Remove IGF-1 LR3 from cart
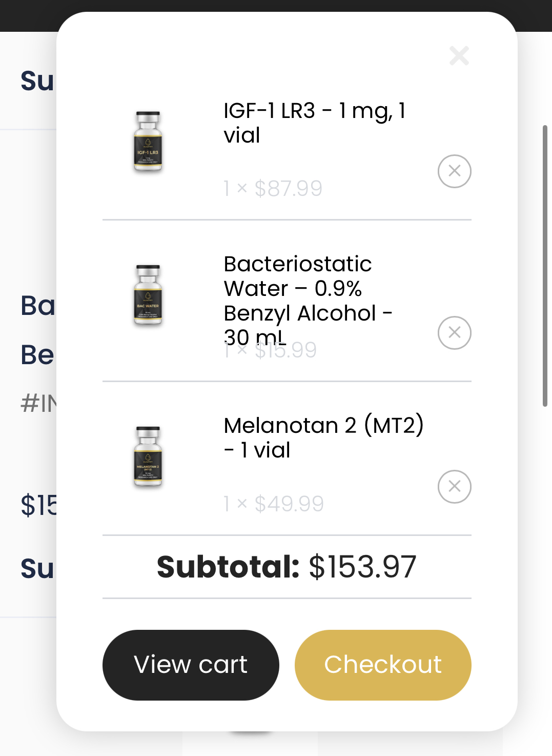 click(455, 171)
